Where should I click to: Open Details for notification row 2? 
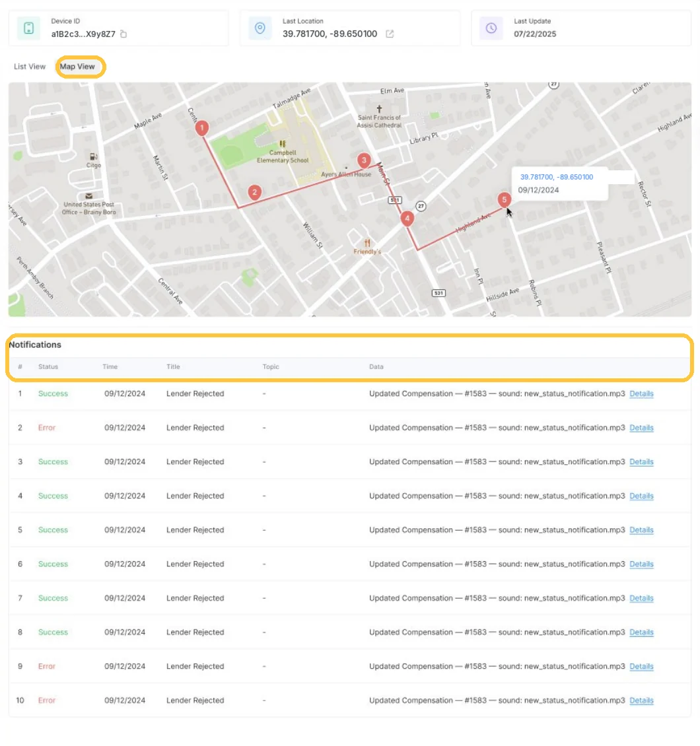tap(641, 428)
